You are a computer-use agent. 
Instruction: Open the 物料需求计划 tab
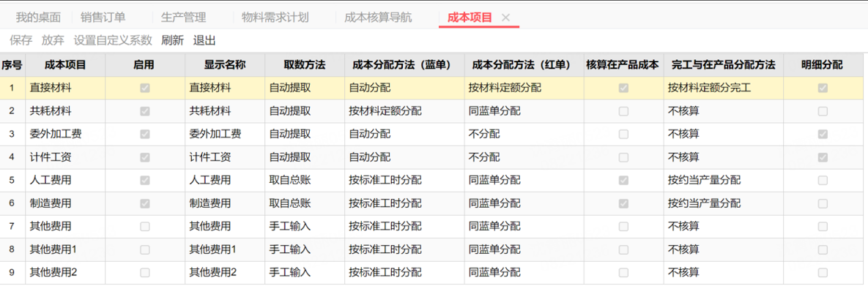(x=275, y=17)
